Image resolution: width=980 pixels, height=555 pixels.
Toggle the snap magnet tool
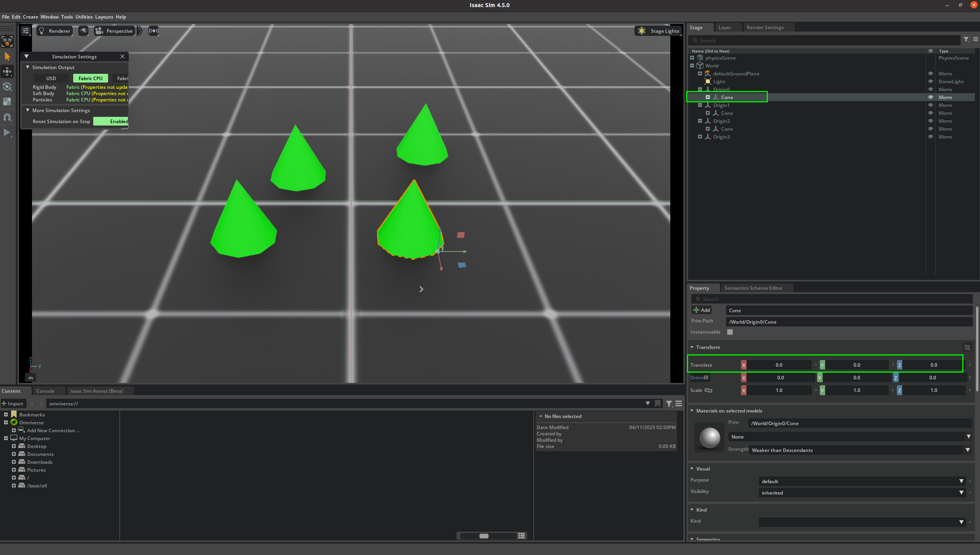coord(7,117)
